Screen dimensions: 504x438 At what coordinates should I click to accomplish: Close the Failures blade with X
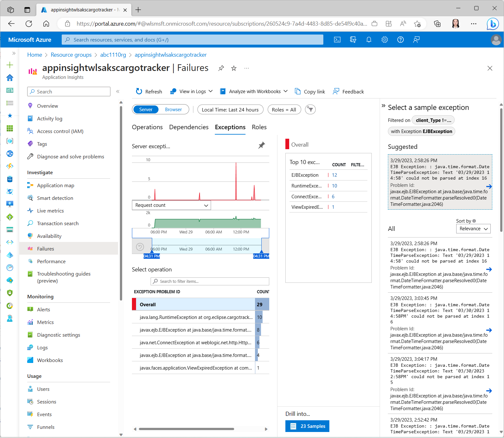tap(490, 68)
